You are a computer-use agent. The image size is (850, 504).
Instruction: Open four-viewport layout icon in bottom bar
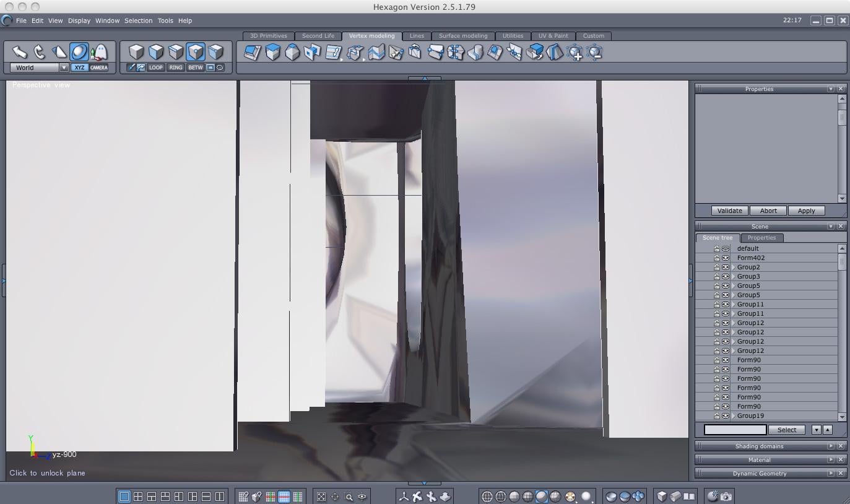pyautogui.click(x=138, y=497)
